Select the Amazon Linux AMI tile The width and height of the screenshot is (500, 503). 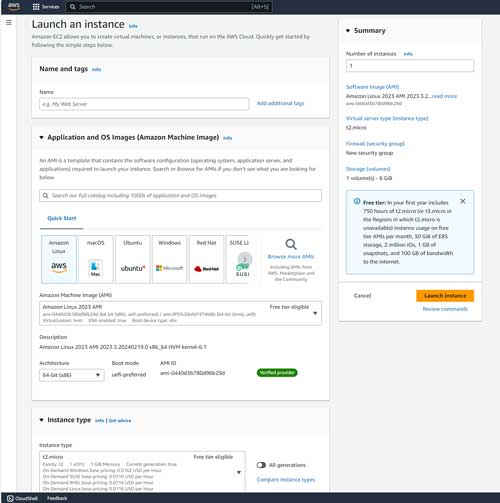click(59, 259)
